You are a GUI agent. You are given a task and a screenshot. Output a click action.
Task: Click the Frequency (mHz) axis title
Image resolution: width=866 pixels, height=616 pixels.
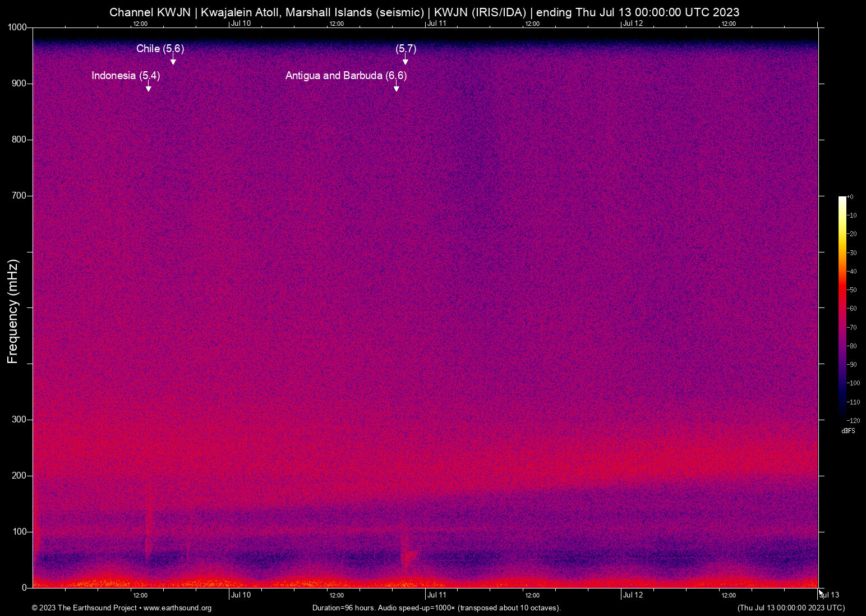point(13,311)
